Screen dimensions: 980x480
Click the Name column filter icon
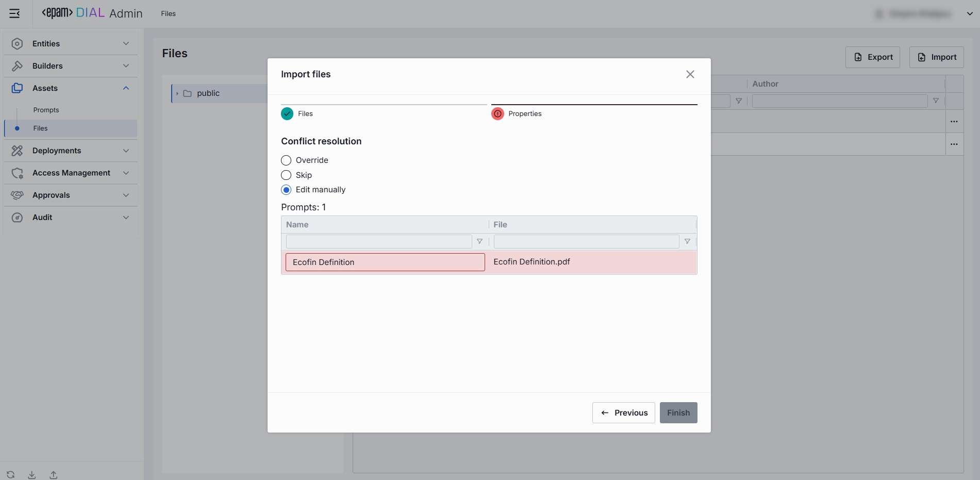pos(479,241)
